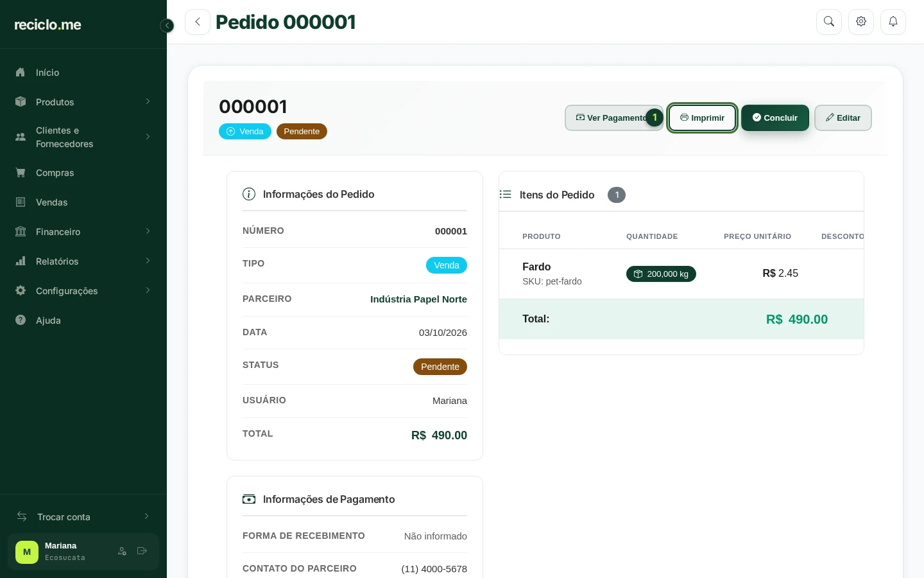Expand the Configurações submenu
The image size is (924, 578).
pyautogui.click(x=83, y=291)
